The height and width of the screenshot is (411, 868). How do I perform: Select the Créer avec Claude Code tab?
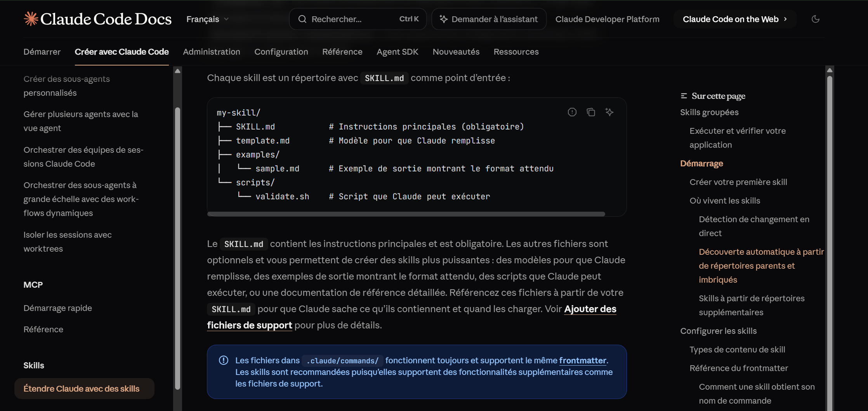(122, 52)
